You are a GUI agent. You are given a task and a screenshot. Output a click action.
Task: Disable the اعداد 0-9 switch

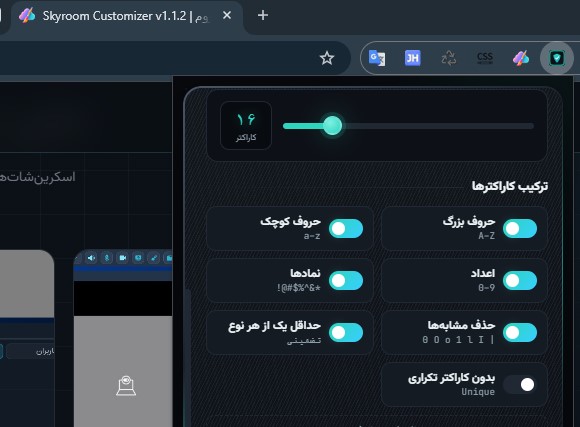click(x=519, y=280)
